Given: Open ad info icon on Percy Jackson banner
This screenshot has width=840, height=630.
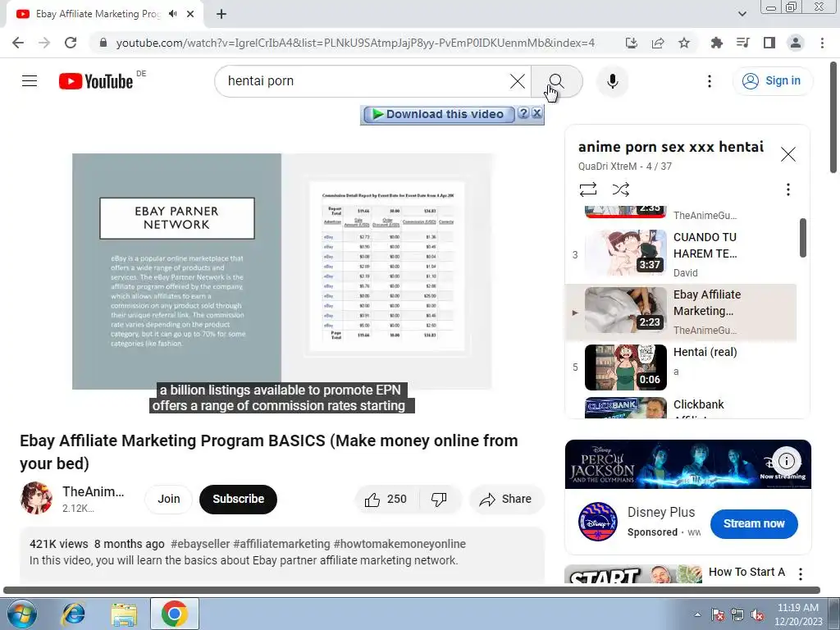Looking at the screenshot, I should [x=786, y=461].
